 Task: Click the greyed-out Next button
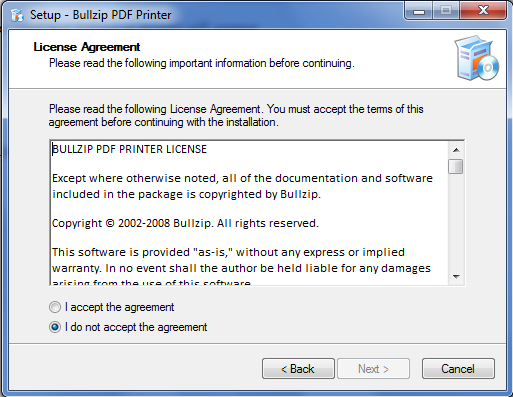pos(373,369)
